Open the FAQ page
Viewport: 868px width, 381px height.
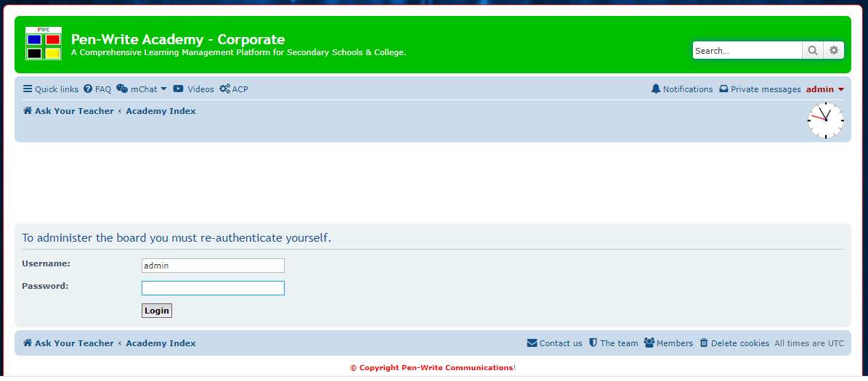coord(97,89)
